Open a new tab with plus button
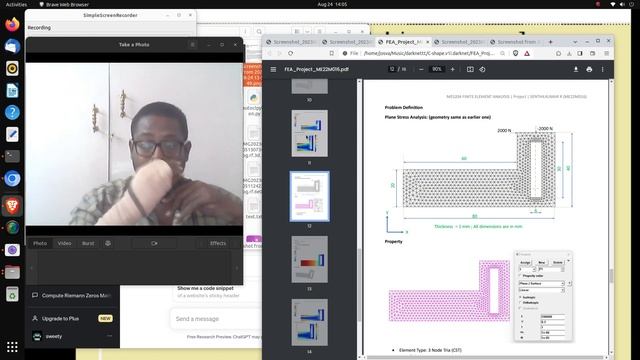640x360 pixels. point(550,42)
